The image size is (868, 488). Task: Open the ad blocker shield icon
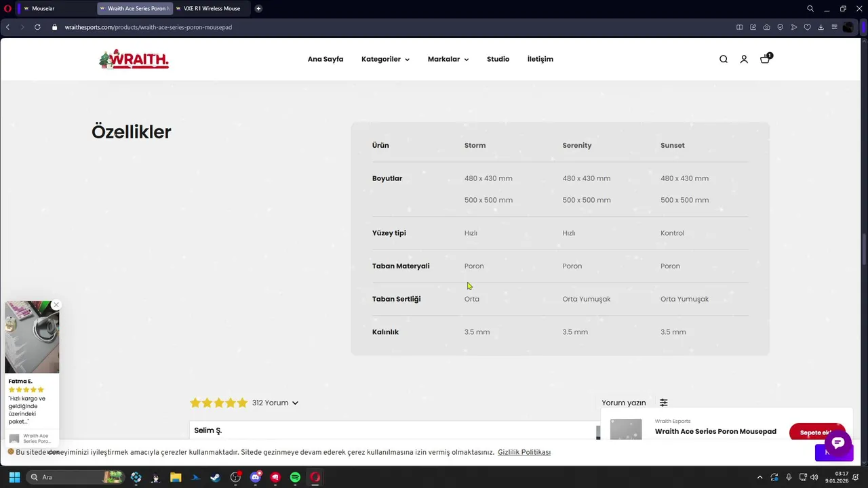click(780, 27)
